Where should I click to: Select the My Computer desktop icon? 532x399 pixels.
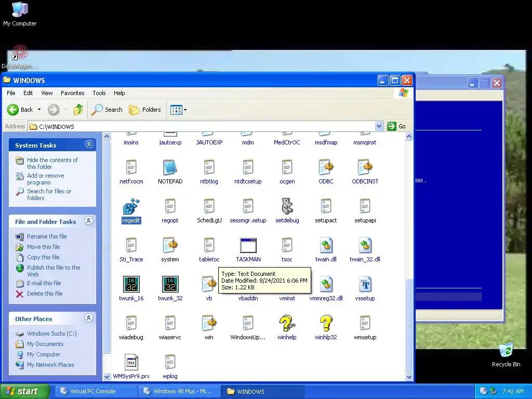[20, 14]
